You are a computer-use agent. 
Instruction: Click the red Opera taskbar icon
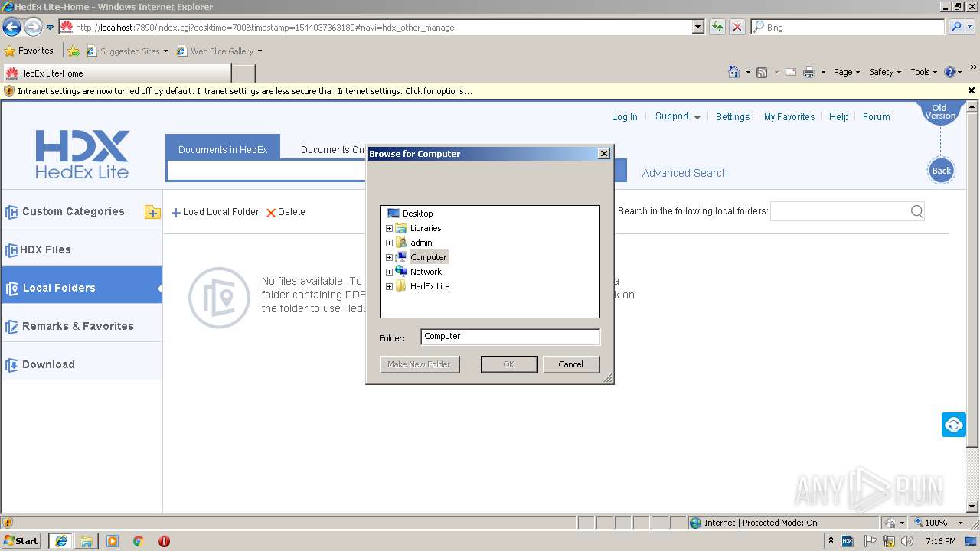pos(164,541)
